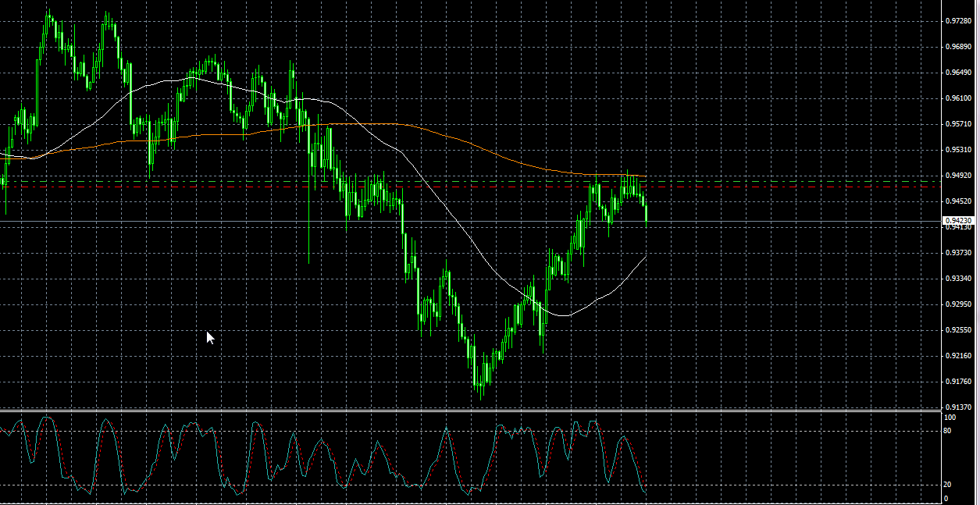This screenshot has width=980, height=505.
Task: Click the 0.91760 price axis label
Action: pyautogui.click(x=959, y=382)
